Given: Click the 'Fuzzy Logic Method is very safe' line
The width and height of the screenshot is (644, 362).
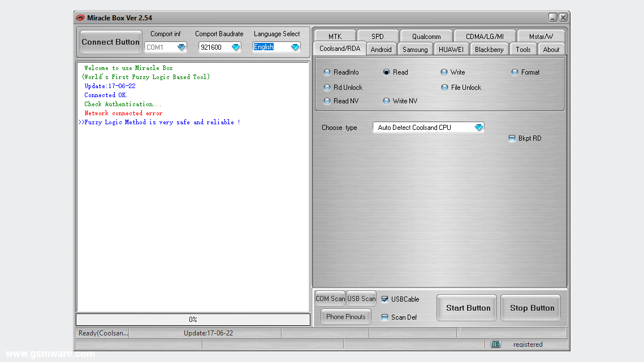Looking at the screenshot, I should click(159, 123).
